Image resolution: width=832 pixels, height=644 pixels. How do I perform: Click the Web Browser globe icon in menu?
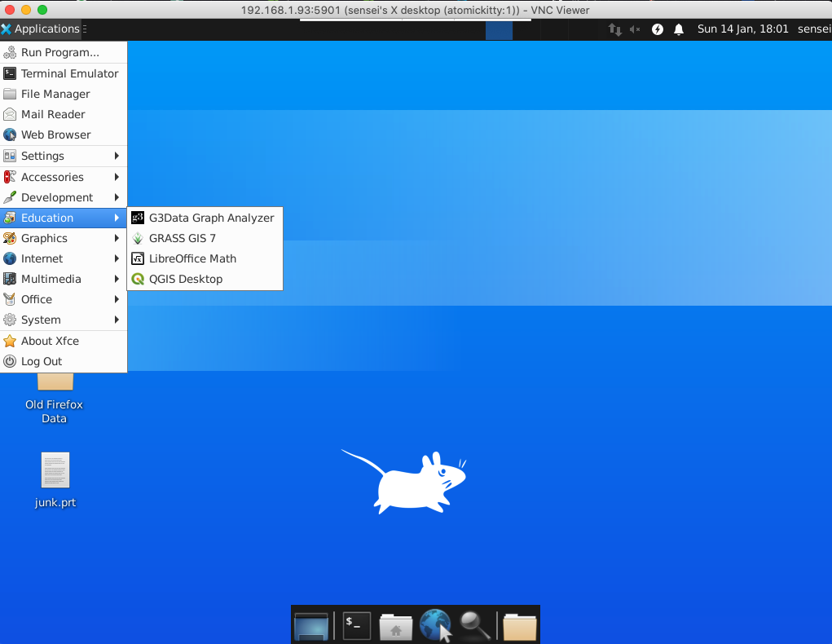[x=10, y=135]
